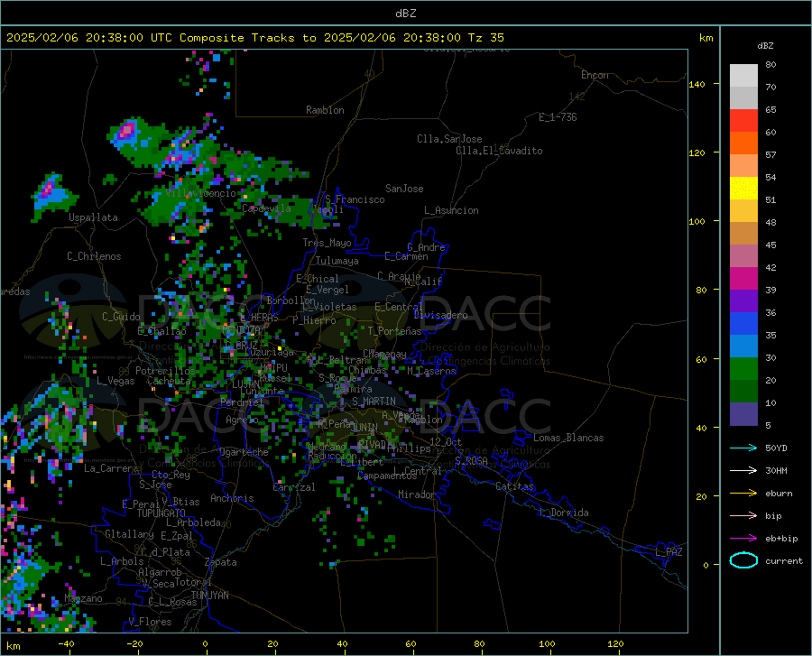Click the 'La_Carrera' map label
Viewport: 812px width, 656px height.
click(111, 468)
